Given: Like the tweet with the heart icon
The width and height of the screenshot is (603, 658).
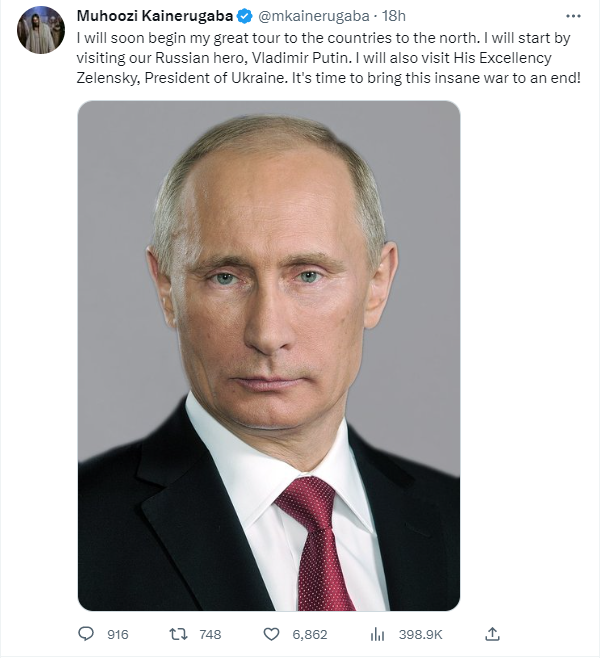Looking at the screenshot, I should point(270,634).
